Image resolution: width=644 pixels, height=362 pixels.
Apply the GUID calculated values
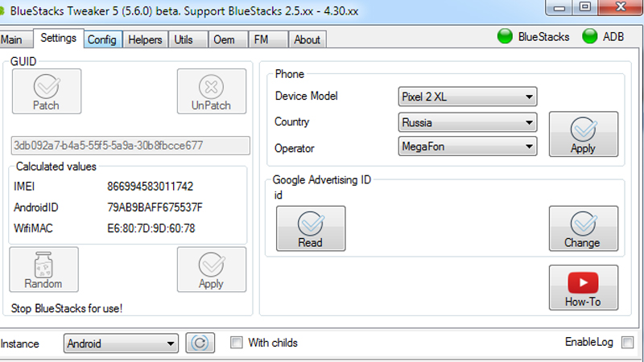coord(212,269)
